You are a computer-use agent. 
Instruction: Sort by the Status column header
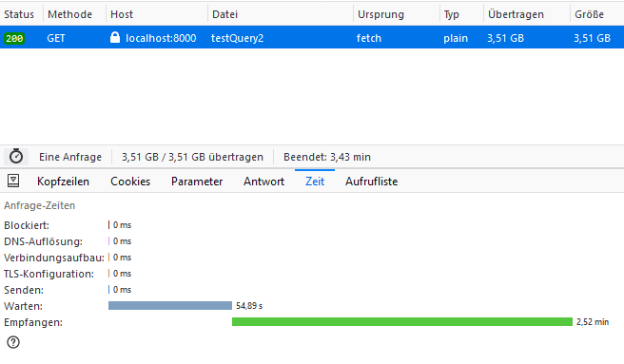19,14
